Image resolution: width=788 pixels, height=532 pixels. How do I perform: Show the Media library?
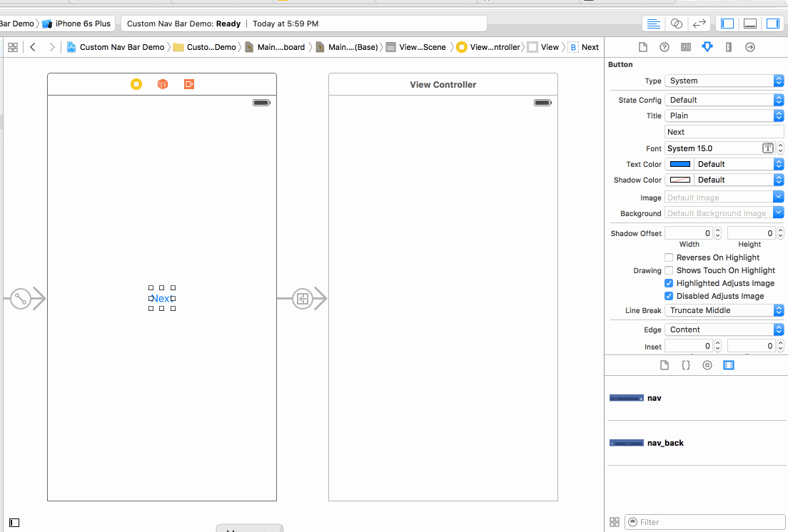[729, 365]
